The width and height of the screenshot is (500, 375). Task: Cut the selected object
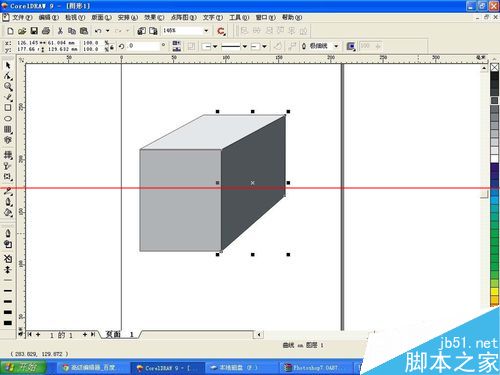[x=60, y=31]
